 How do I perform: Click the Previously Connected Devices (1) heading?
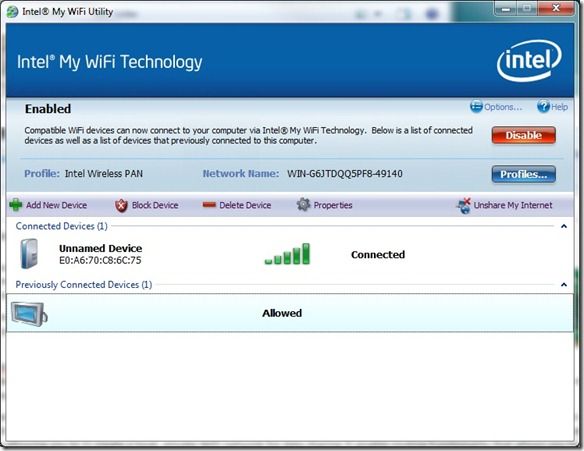(84, 285)
